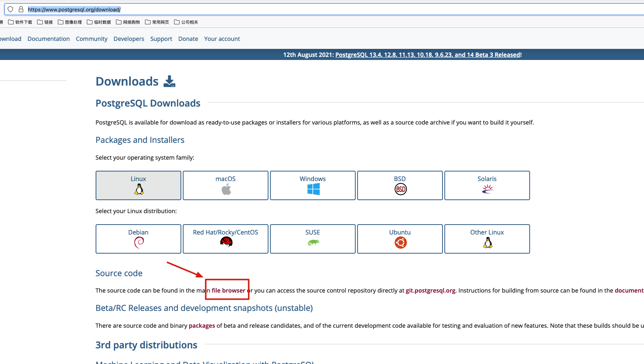
Task: Go to the Developers page
Action: (x=129, y=39)
